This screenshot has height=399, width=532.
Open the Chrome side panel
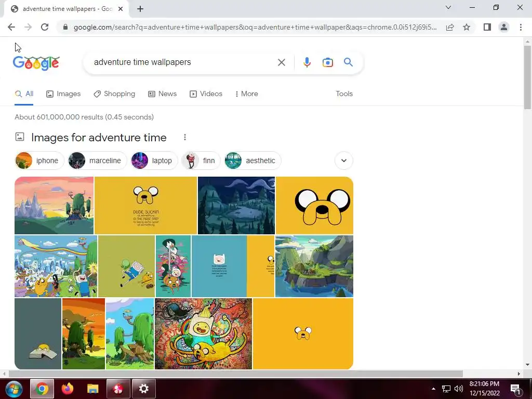(x=487, y=27)
